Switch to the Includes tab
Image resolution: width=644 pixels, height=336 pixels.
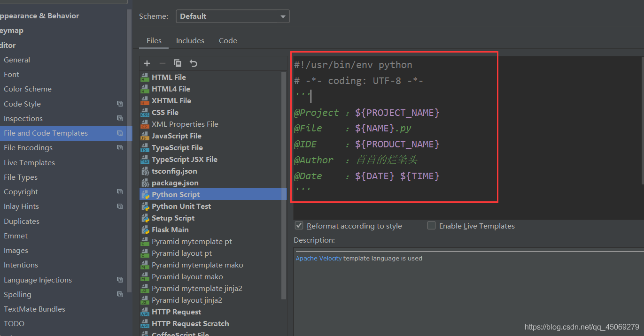click(190, 41)
